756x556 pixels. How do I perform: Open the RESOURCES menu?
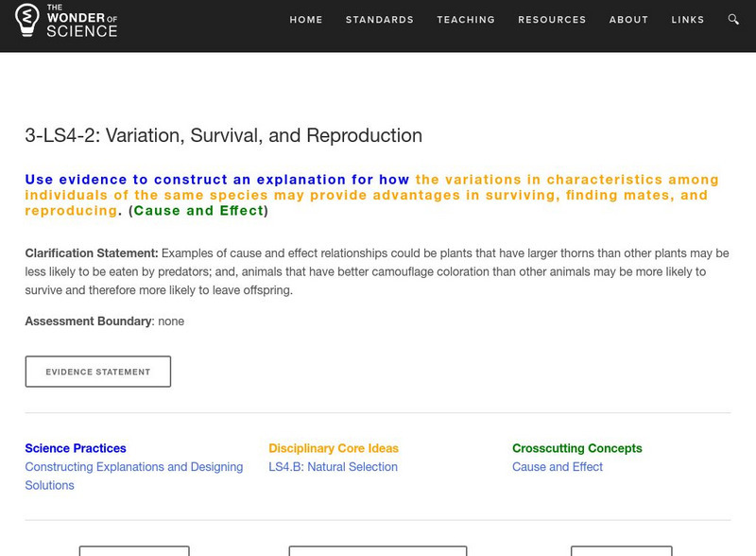click(553, 19)
